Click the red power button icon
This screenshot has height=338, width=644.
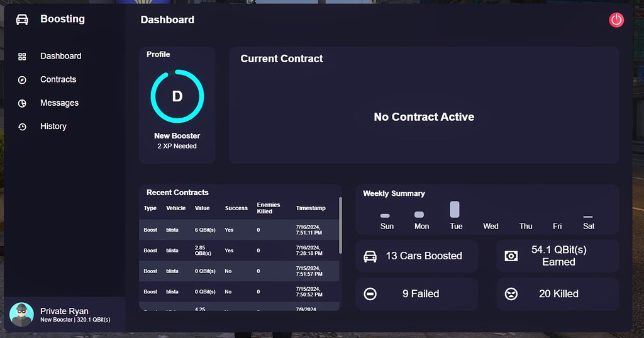616,20
